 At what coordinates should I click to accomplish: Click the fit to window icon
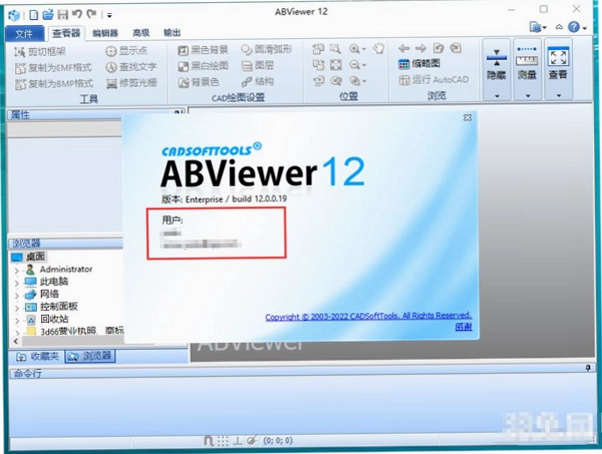pyautogui.click(x=336, y=65)
